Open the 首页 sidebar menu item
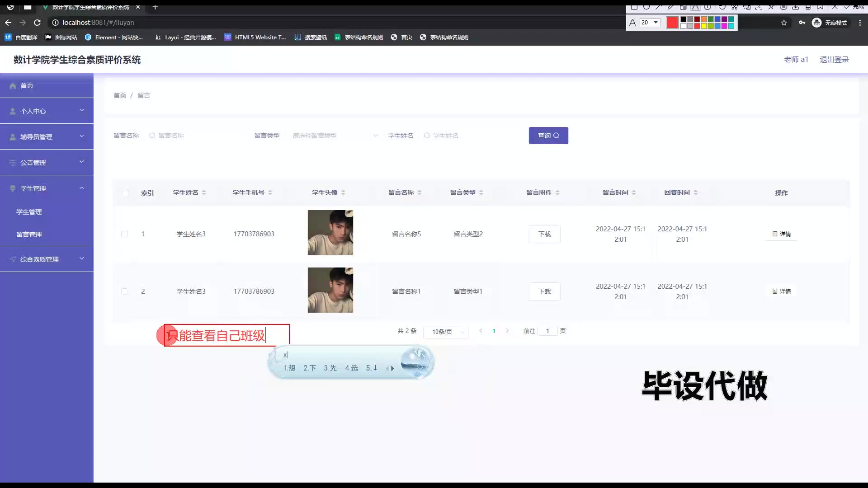Viewport: 868px width, 488px height. pyautogui.click(x=47, y=85)
